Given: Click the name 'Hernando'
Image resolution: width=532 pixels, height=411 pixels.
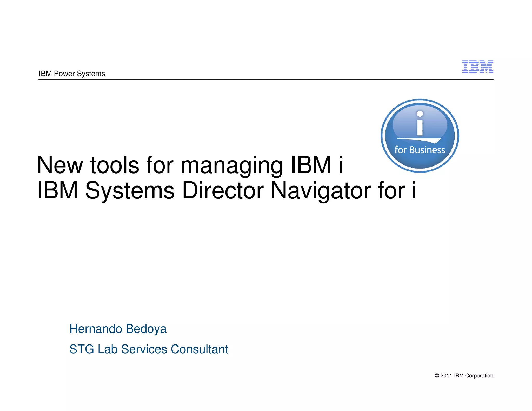Looking at the screenshot, I should [96, 329].
